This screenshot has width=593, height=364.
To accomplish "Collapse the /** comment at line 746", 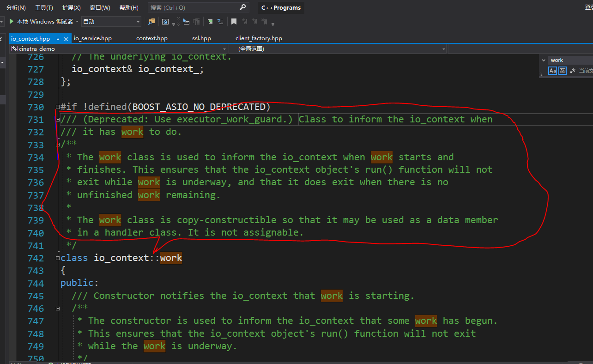I will pyautogui.click(x=57, y=308).
